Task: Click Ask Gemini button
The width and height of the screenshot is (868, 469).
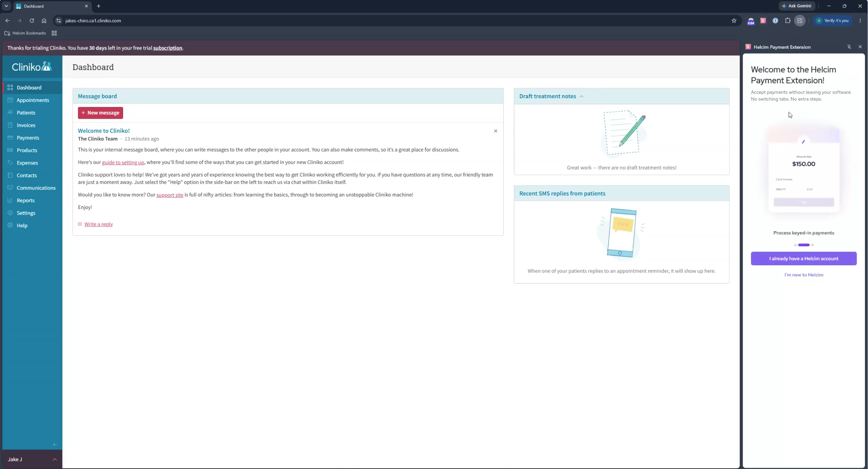Action: (797, 6)
